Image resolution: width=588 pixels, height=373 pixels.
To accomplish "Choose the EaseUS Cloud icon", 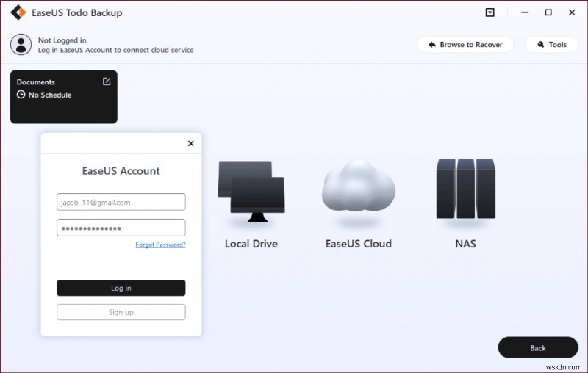I will (358, 189).
